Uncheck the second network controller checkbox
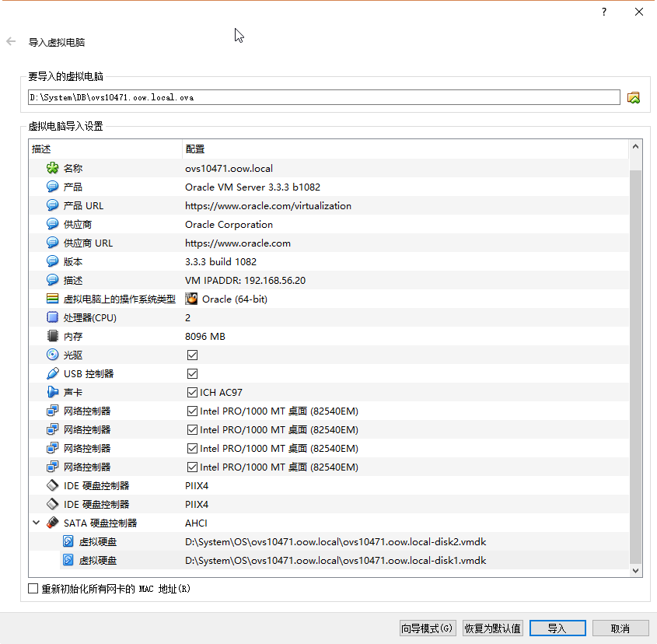Image resolution: width=657 pixels, height=644 pixels. pyautogui.click(x=192, y=430)
